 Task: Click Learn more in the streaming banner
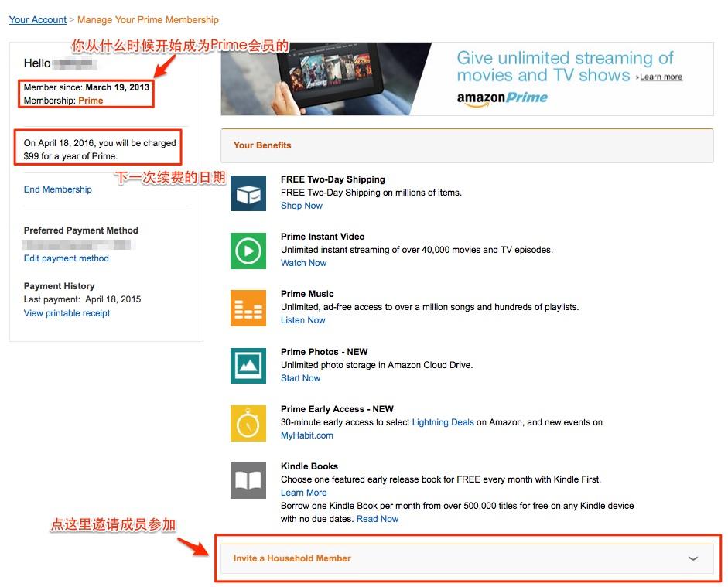(661, 77)
